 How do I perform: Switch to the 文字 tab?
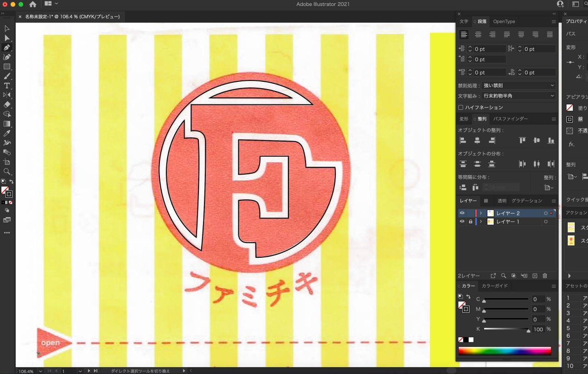point(464,22)
